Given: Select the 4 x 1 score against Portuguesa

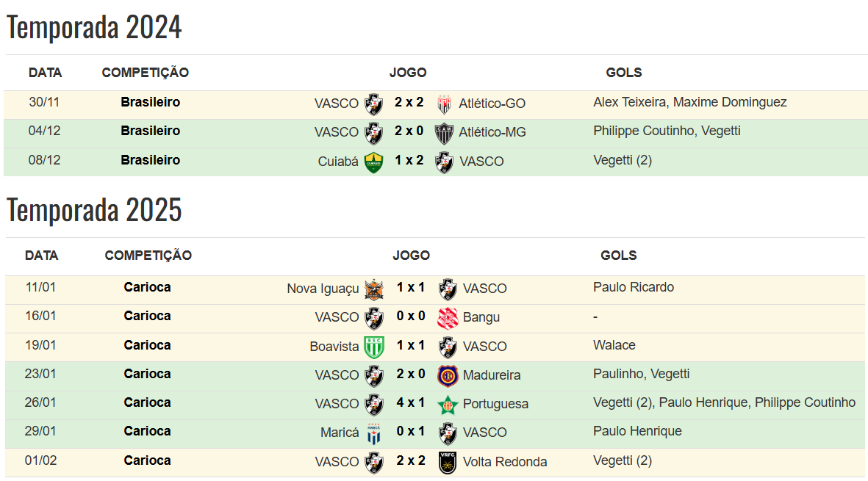Looking at the screenshot, I should pyautogui.click(x=411, y=403).
